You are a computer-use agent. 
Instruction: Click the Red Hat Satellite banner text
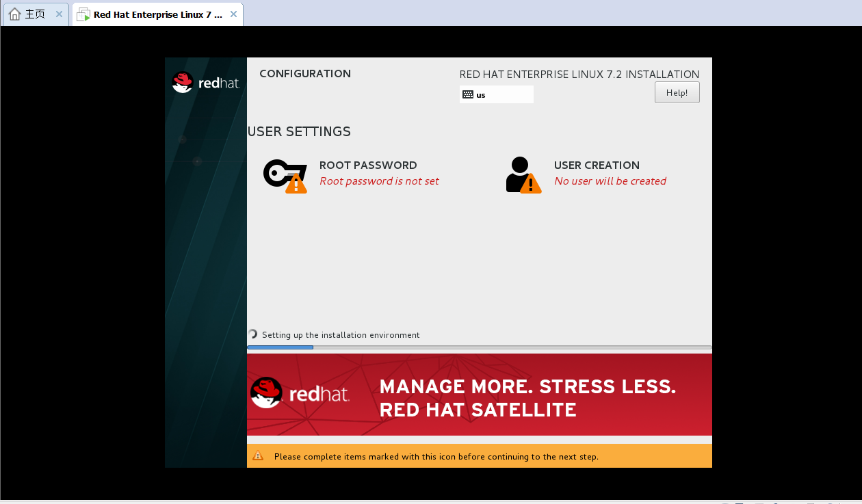527,398
